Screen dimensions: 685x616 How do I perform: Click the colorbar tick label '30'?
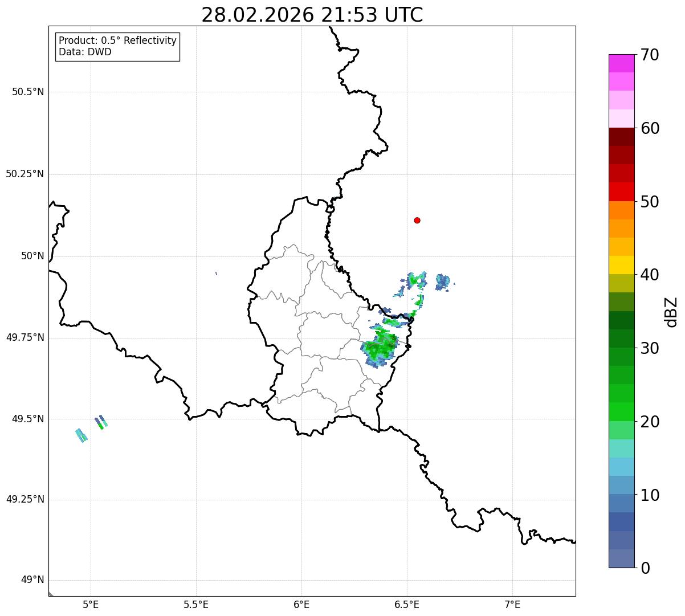pyautogui.click(x=650, y=348)
